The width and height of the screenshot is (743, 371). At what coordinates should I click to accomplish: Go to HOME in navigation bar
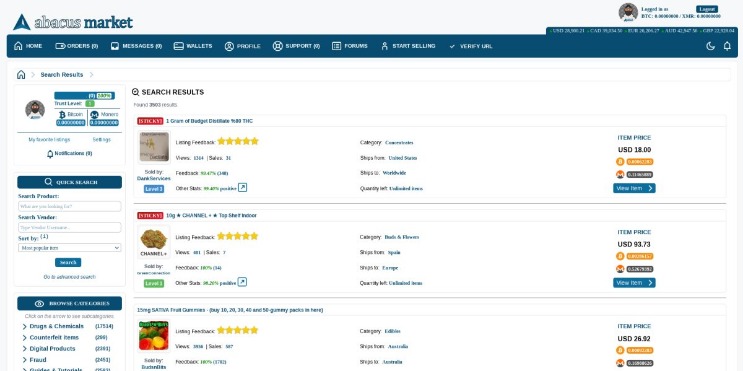coord(28,46)
